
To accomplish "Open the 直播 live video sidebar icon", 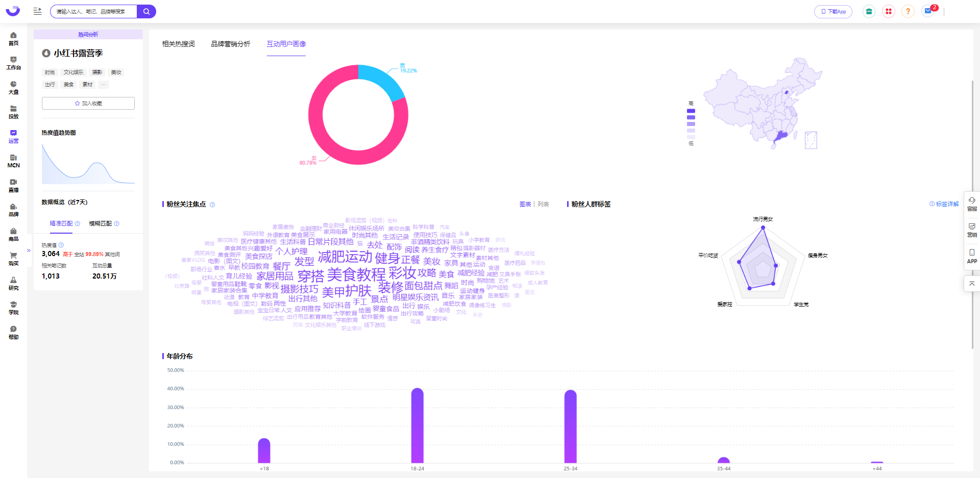I will pos(13,185).
